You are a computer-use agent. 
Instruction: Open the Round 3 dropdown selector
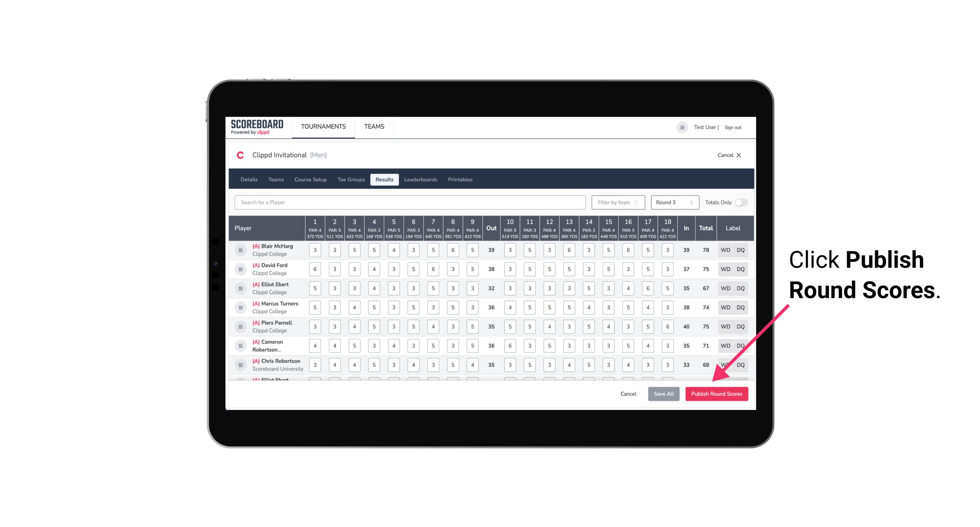[x=673, y=202]
